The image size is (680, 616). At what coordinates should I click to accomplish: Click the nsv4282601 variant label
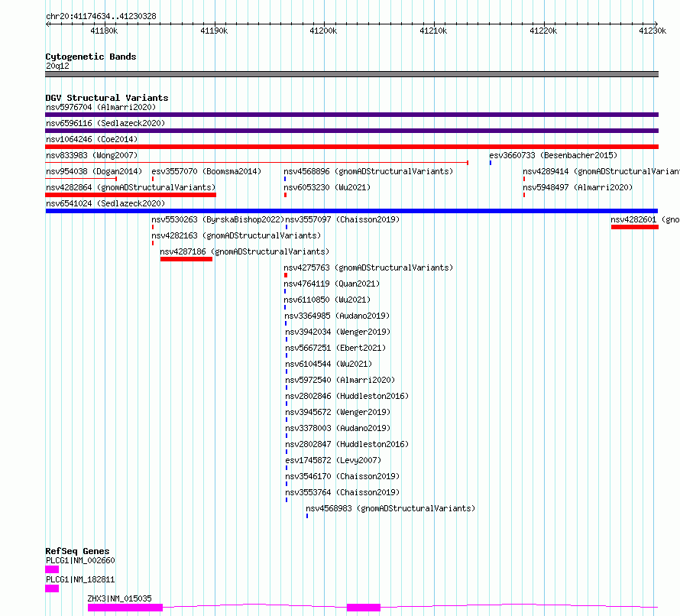pos(645,219)
